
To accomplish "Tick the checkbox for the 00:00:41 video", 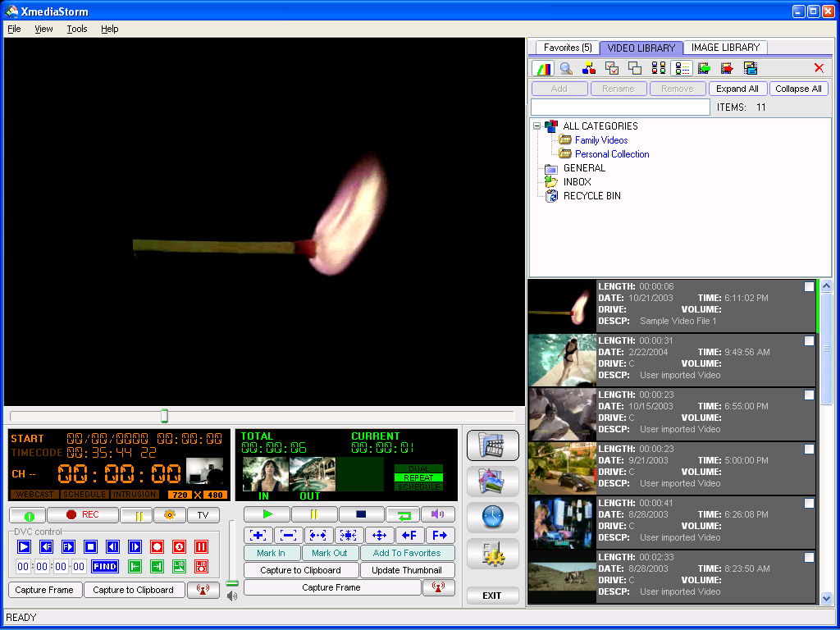I will [x=809, y=504].
